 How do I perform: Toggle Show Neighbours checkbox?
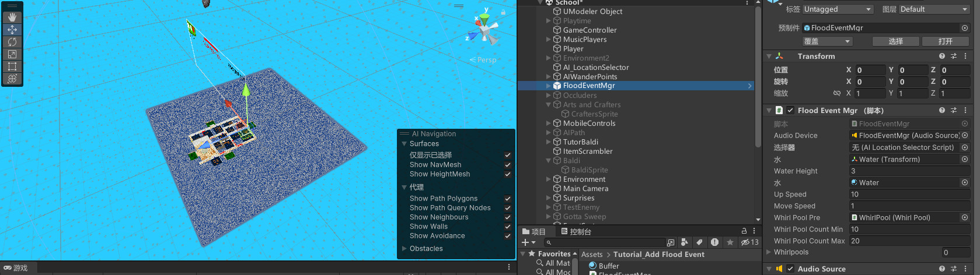pyautogui.click(x=508, y=217)
